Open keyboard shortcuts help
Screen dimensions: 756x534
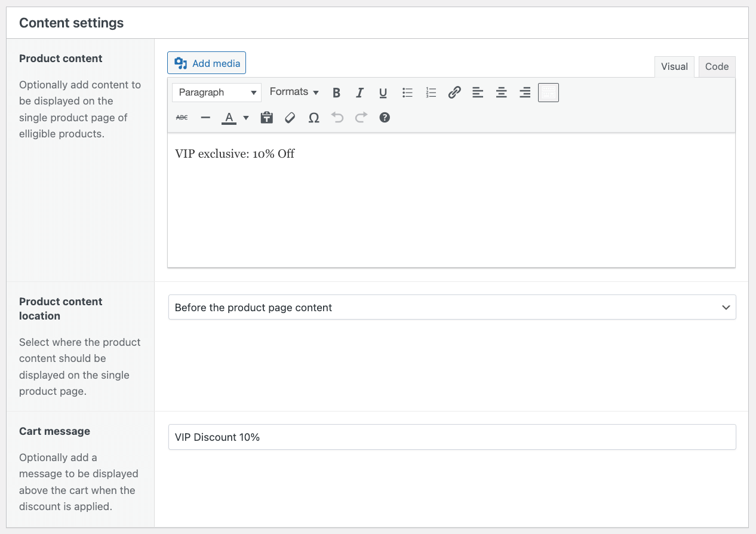tap(384, 117)
